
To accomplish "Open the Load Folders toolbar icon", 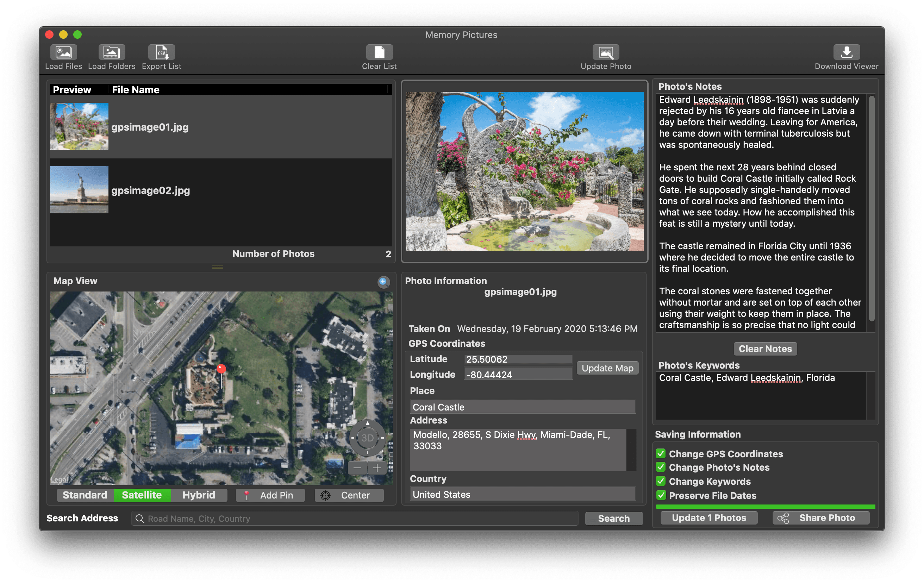I will [x=112, y=52].
